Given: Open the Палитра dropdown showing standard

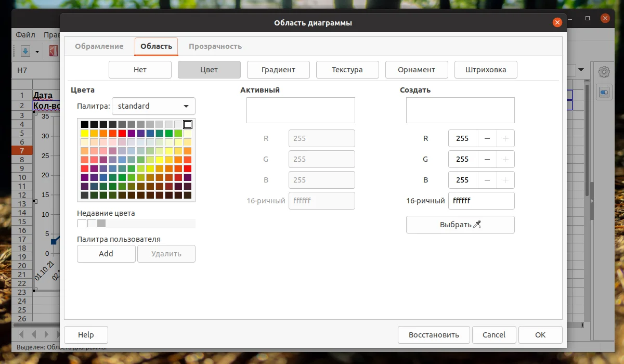Looking at the screenshot, I should pos(153,106).
